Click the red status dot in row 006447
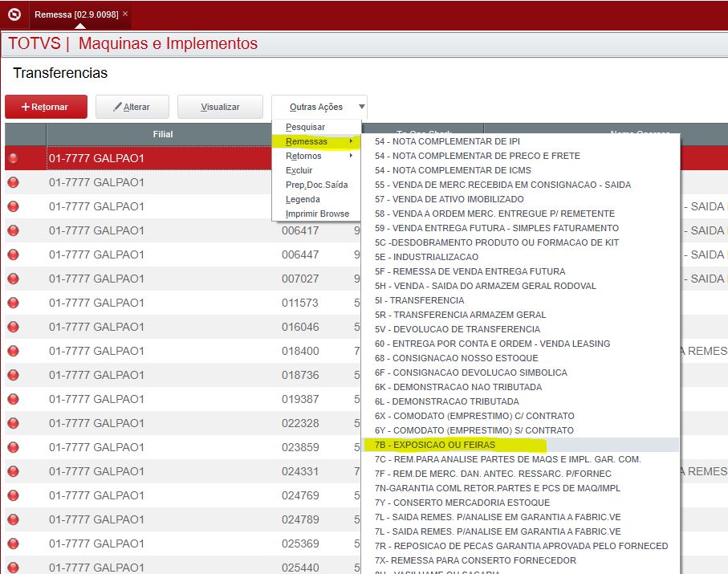Screen dimensions: 728x574 (x=14, y=254)
